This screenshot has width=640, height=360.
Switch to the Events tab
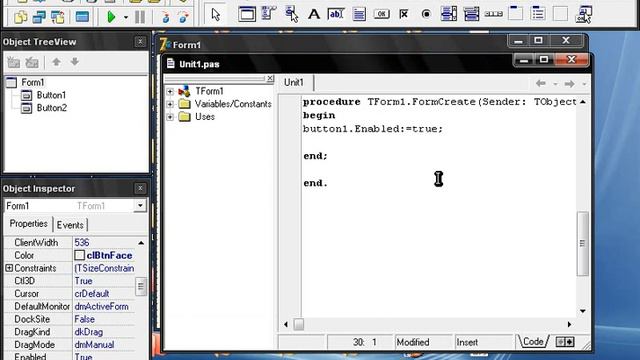[70, 225]
